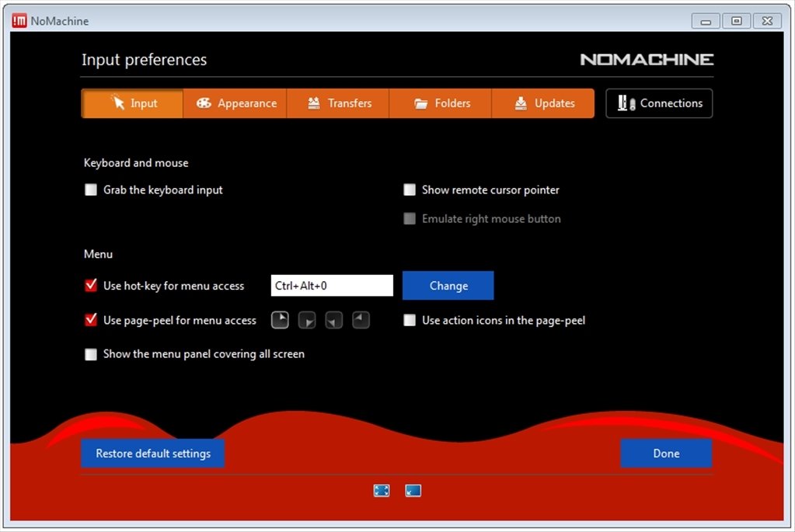Check Use action icons in the page-peel

pos(410,320)
